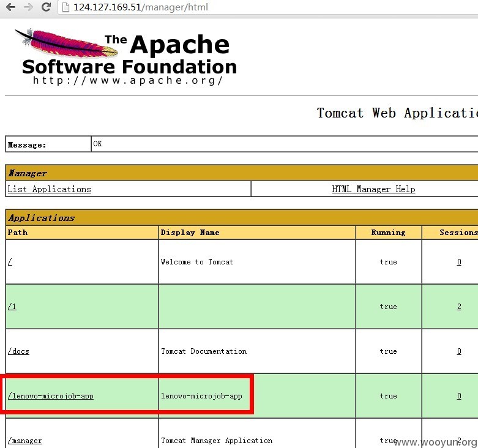Viewport: 478px width, 448px height.
Task: Click the running "true" value in /docs row
Action: point(389,351)
